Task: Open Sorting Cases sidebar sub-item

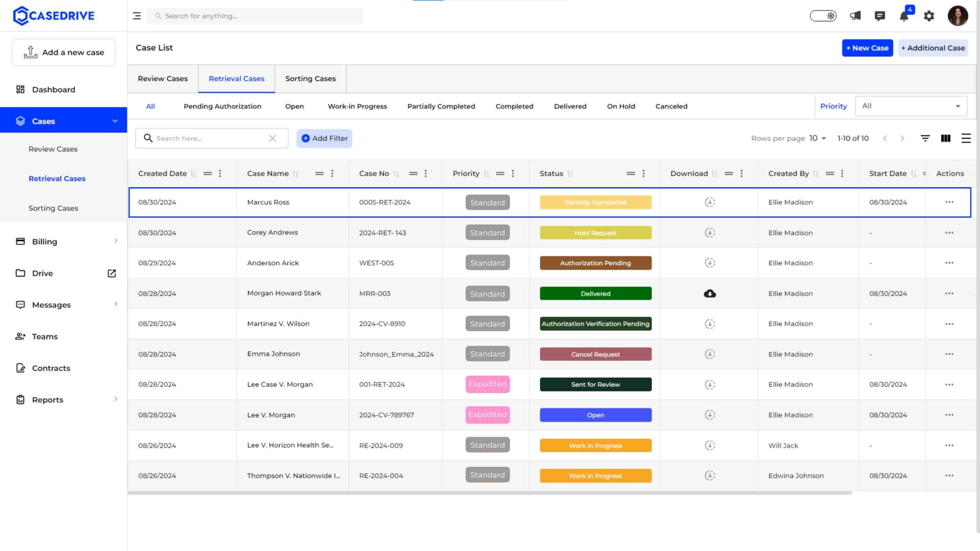Action: (53, 208)
